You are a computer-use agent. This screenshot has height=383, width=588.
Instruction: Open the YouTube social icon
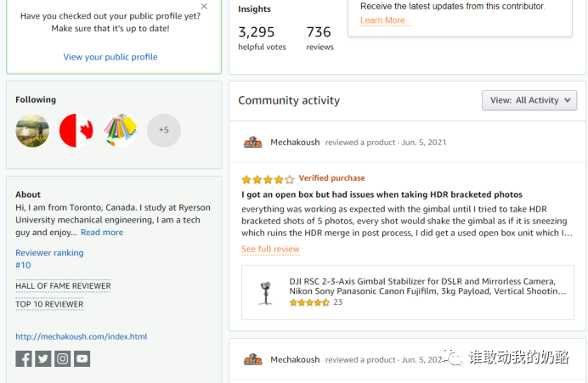82,358
